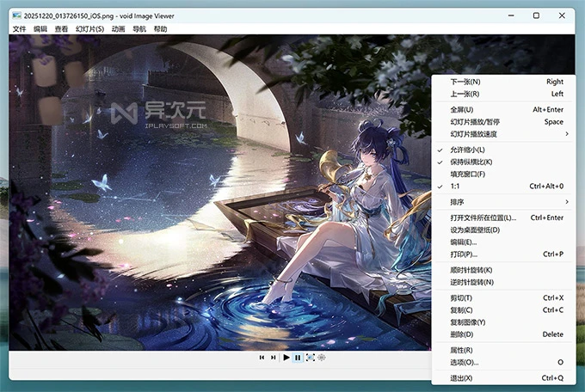Click 幻灯片播放/暂停 in the context menu
The height and width of the screenshot is (392, 585).
[x=503, y=122]
